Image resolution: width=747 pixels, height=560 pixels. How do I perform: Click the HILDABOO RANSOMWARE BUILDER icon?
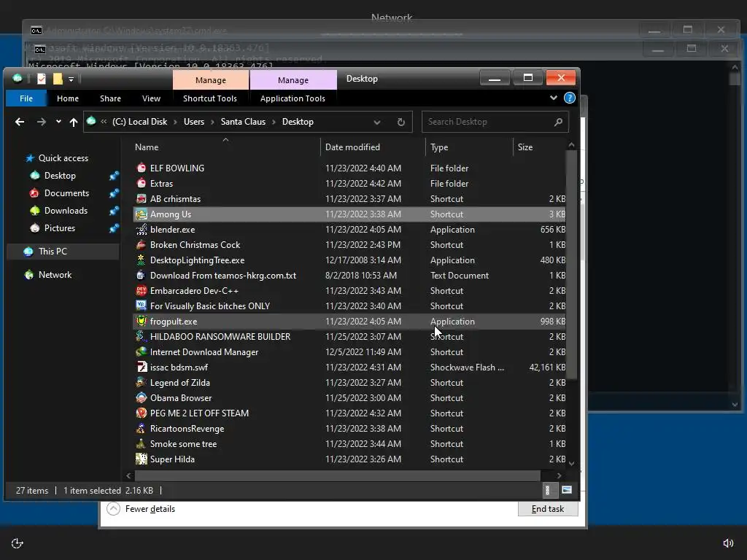(141, 337)
